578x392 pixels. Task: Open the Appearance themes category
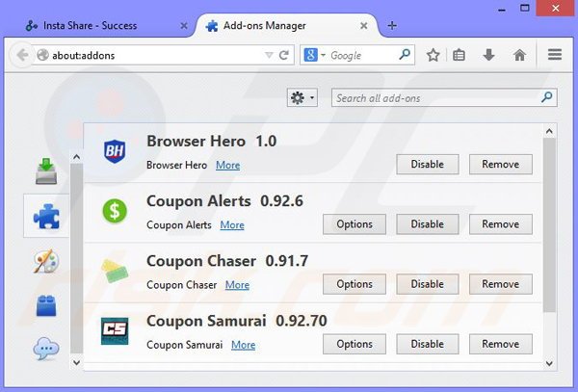coord(46,261)
